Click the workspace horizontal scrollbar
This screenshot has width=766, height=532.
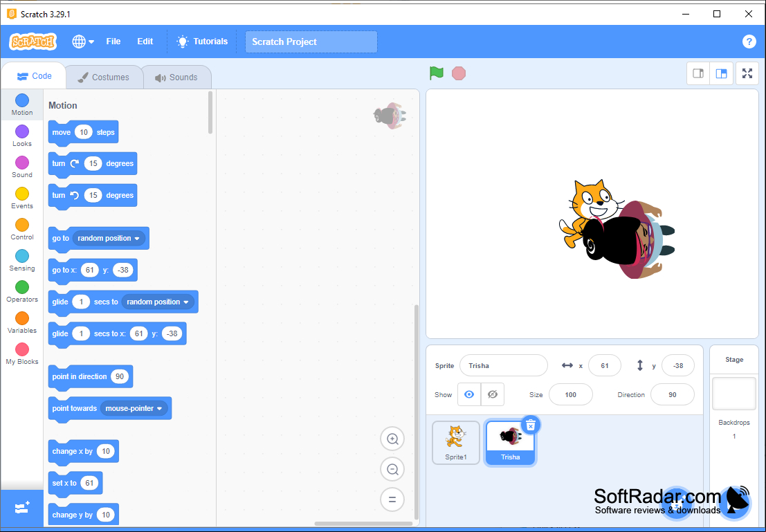(363, 524)
